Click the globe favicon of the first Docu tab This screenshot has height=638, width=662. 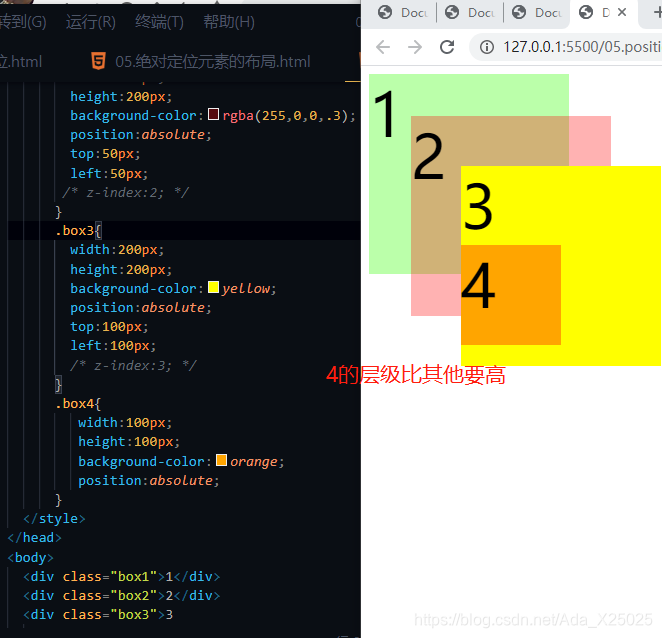[x=385, y=12]
